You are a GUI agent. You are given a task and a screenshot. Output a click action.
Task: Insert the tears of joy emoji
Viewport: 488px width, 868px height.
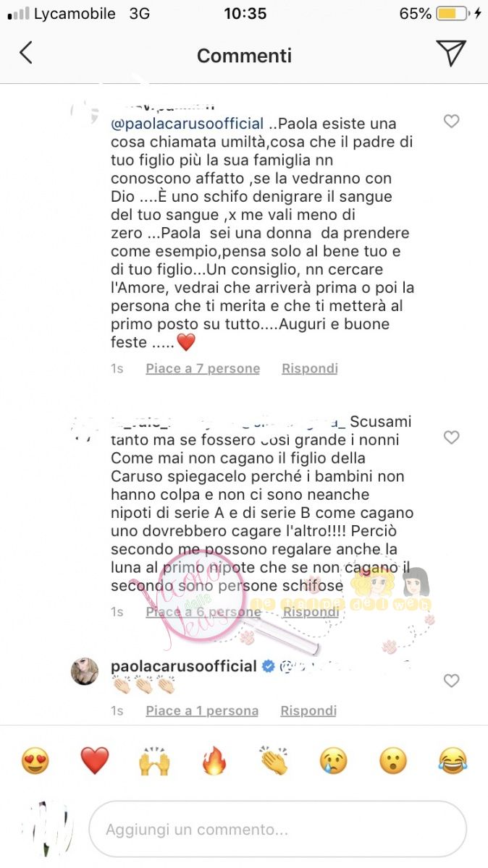tap(453, 761)
